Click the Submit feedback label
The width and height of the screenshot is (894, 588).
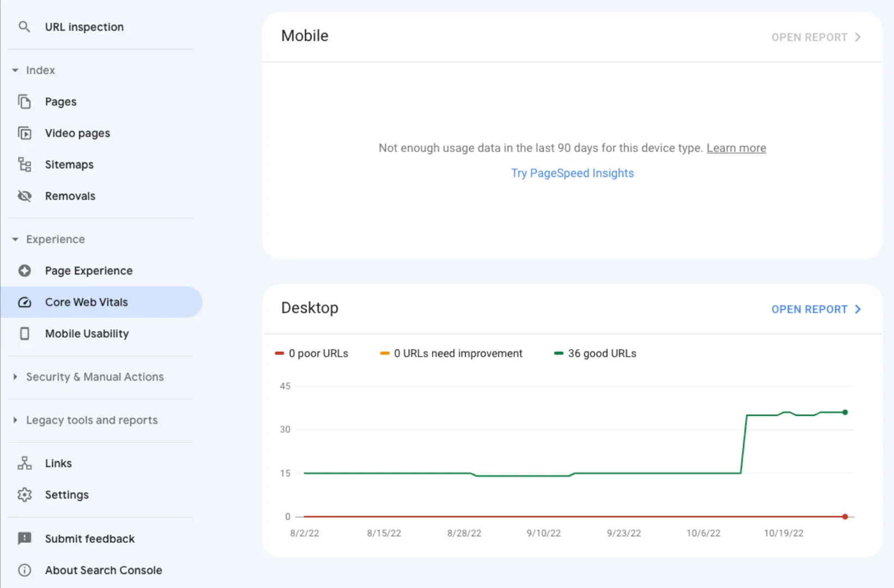[90, 538]
